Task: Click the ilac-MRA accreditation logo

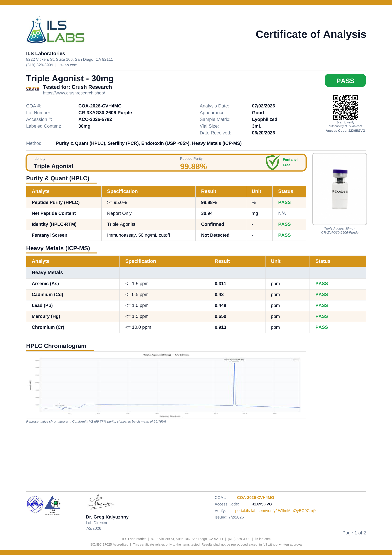Action: click(x=35, y=504)
